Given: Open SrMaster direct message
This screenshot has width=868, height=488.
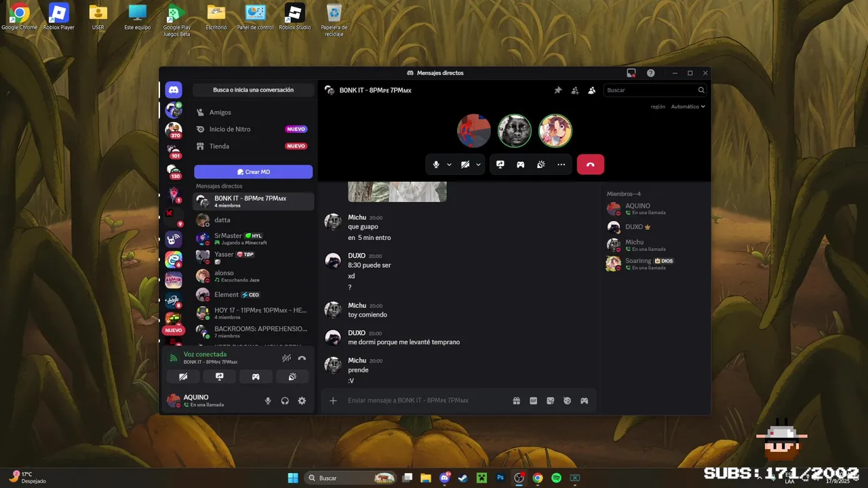Looking at the screenshot, I should [254, 239].
